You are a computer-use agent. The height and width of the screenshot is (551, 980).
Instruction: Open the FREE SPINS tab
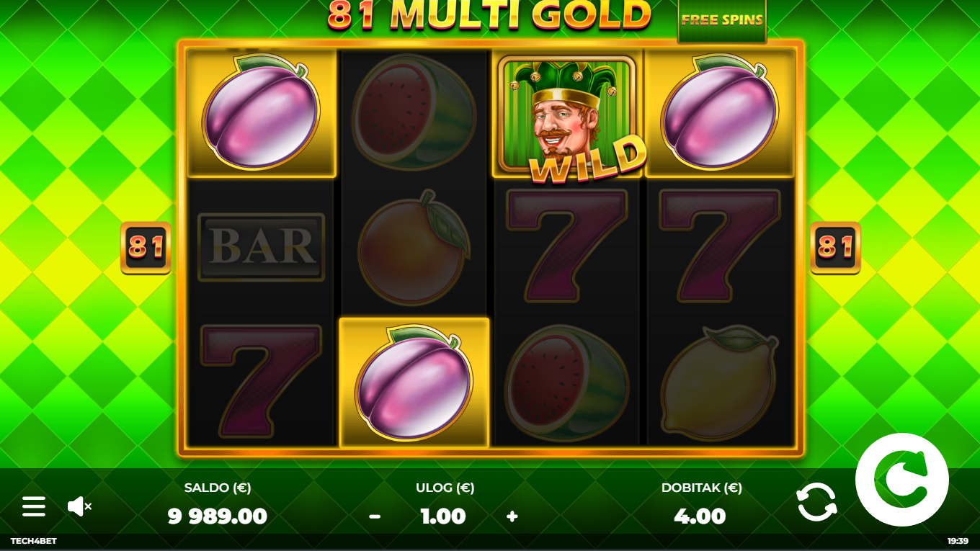pos(722,20)
